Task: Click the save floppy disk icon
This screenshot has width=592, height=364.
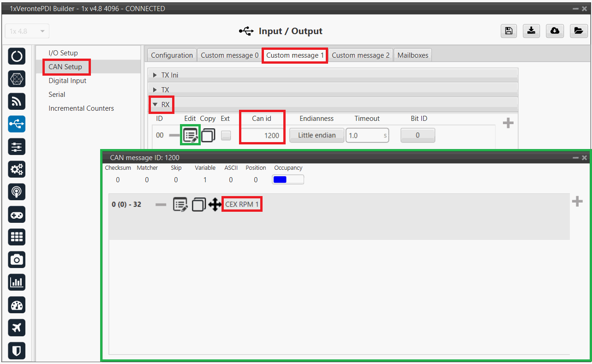Action: 508,31
